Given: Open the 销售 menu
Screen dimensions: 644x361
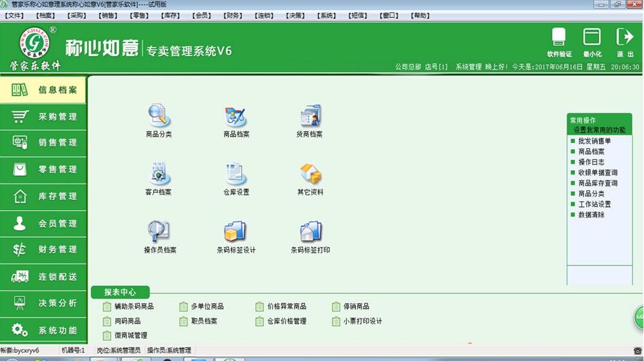Looking at the screenshot, I should click(108, 15).
